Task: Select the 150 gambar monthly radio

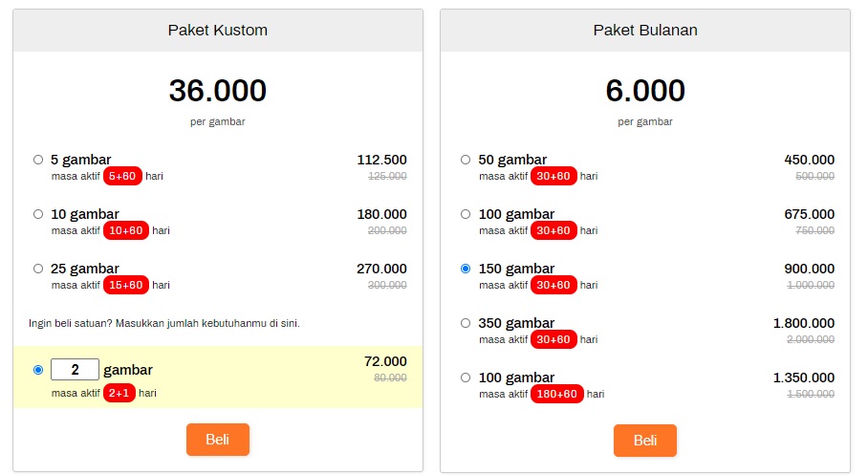Action: pos(465,269)
